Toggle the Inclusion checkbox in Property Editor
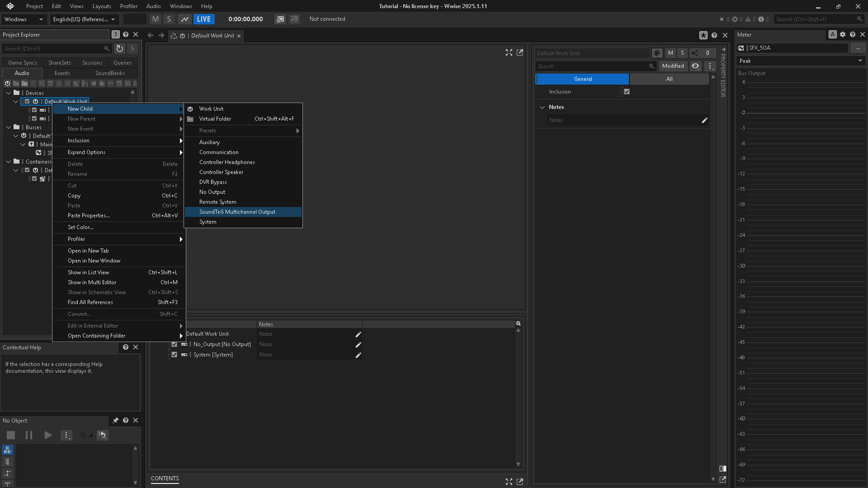Image resolution: width=868 pixels, height=488 pixels. 627,92
